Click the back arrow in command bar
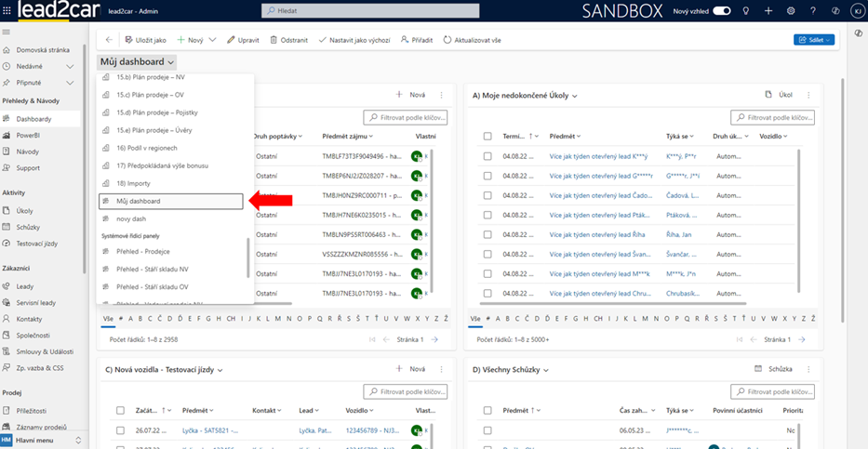 pyautogui.click(x=109, y=40)
